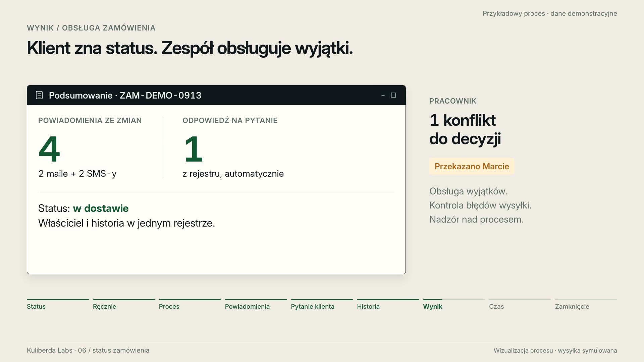This screenshot has width=644, height=362.
Task: Click the headline 'Klient zna status. Zespół obsługuje wyjątki.'
Action: 190,48
